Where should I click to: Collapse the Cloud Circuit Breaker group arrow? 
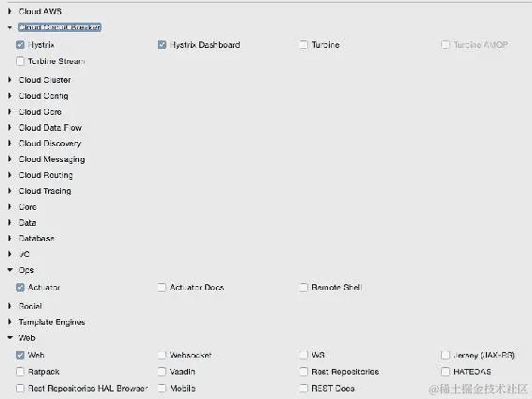pyautogui.click(x=9, y=27)
